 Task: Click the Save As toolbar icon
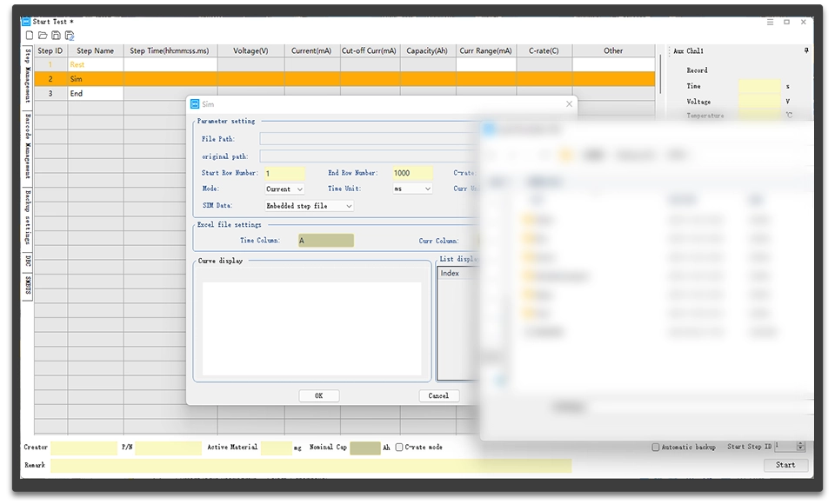[x=70, y=36]
